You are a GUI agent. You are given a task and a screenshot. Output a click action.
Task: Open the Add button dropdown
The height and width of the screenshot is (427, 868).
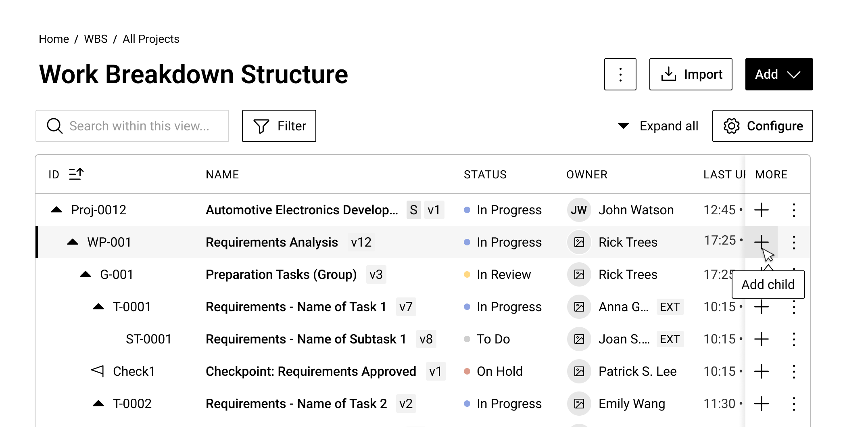pos(778,74)
